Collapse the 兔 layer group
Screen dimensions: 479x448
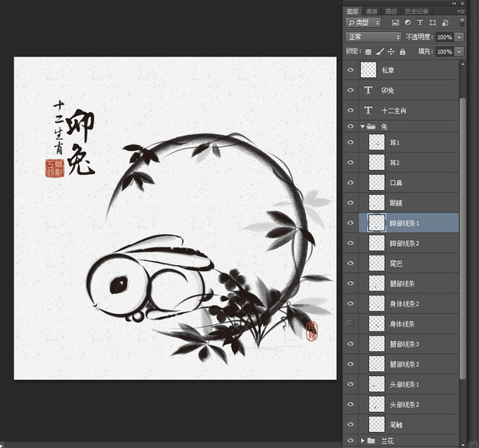point(362,126)
